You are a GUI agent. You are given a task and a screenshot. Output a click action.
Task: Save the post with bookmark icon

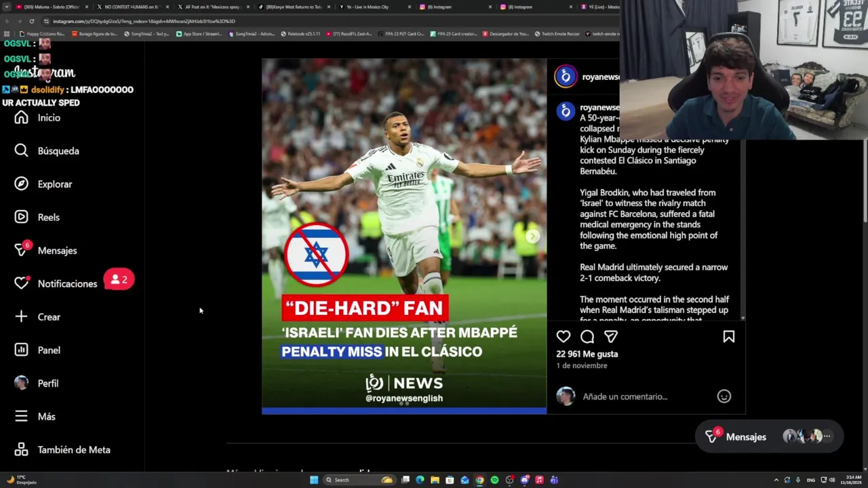click(x=729, y=337)
